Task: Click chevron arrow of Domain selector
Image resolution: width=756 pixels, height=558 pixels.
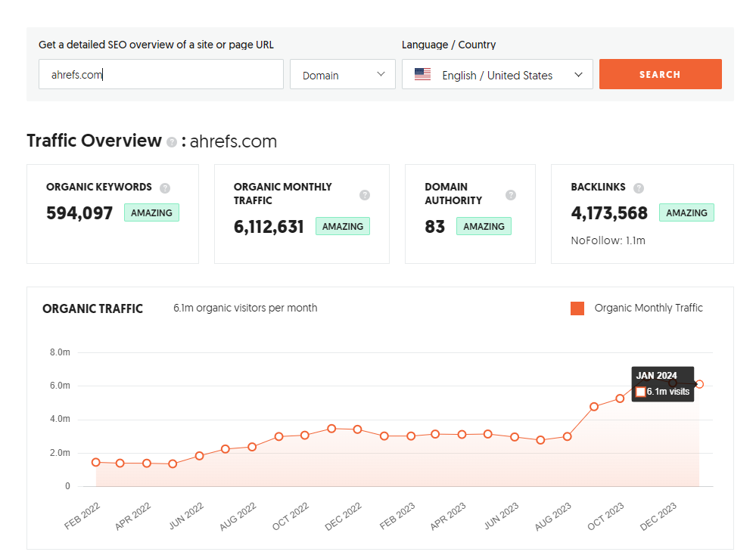Action: 381,74
